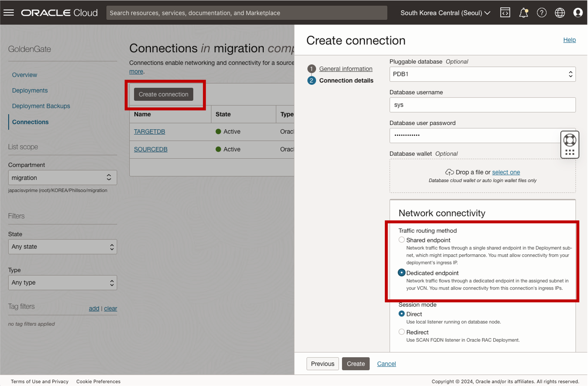Image resolution: width=588 pixels, height=386 pixels.
Task: Open the user profile avatar icon
Action: pyautogui.click(x=578, y=13)
